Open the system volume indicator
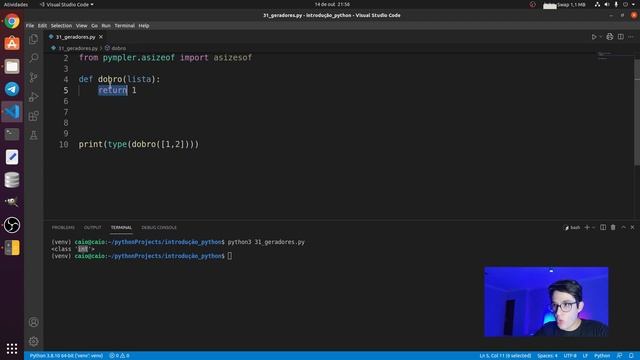 point(607,4)
